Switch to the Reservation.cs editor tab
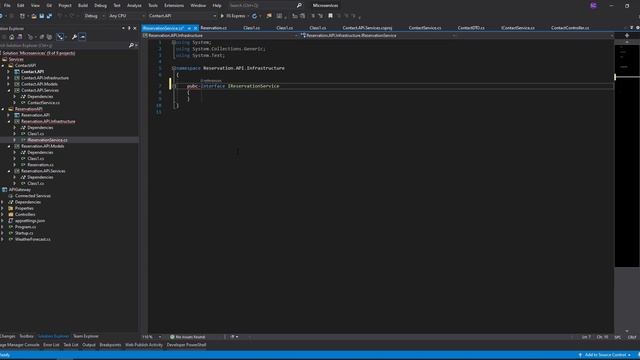Screen dimensions: 640x360 213,28
